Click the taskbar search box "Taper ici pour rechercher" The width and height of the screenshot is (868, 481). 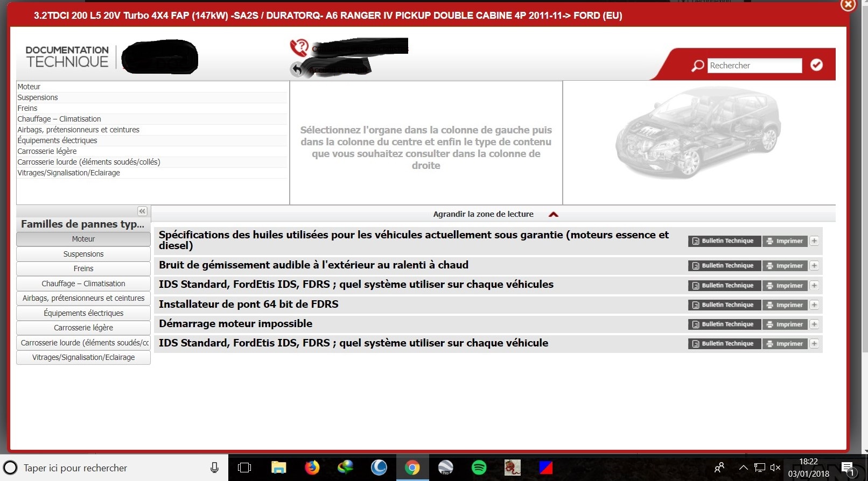pyautogui.click(x=114, y=468)
